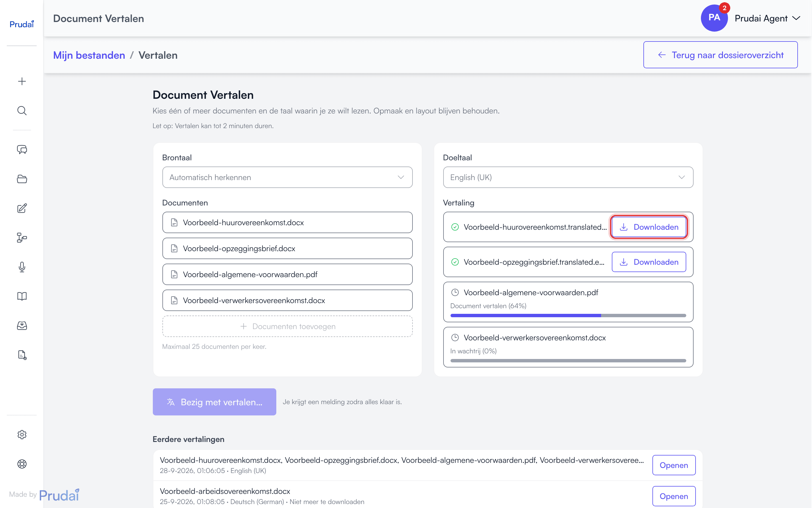
Task: Click the PA avatar with notification badge
Action: 714,18
